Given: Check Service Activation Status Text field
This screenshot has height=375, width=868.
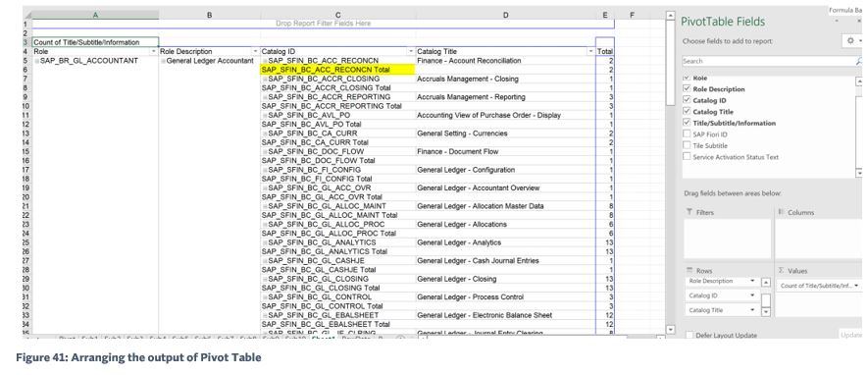Looking at the screenshot, I should [x=687, y=157].
